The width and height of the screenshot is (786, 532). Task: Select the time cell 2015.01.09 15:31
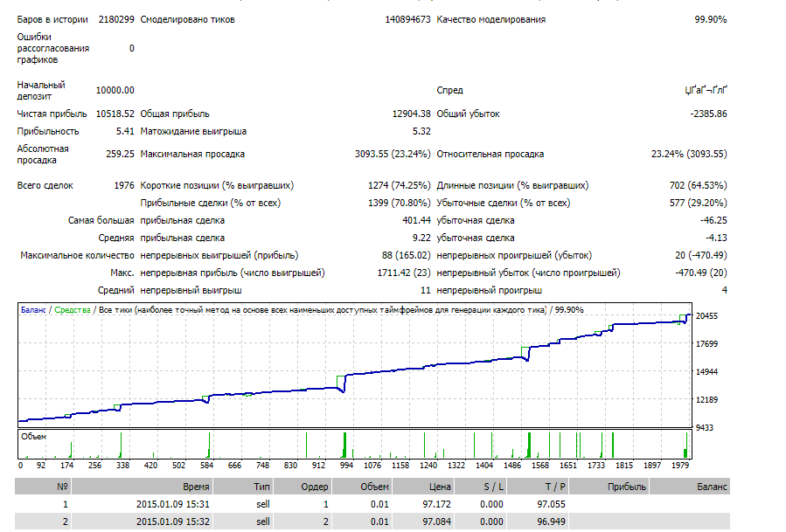click(173, 504)
